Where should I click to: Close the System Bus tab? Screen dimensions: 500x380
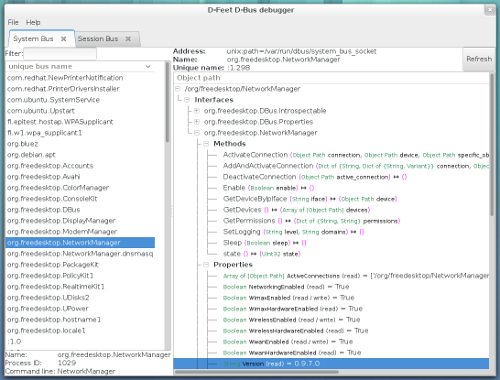click(63, 39)
